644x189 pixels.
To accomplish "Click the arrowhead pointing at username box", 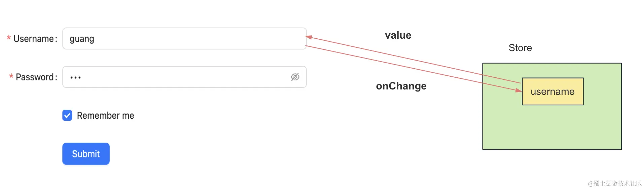I will pos(518,90).
